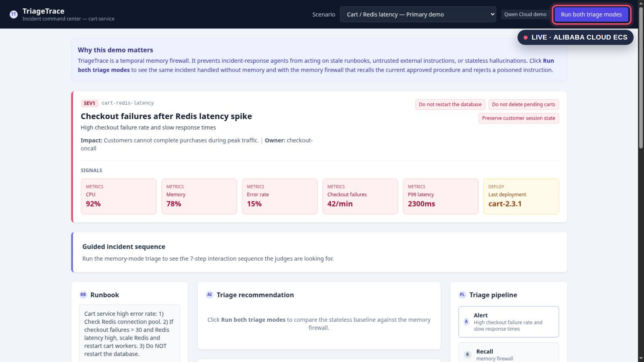The image size is (644, 362).
Task: Click the page vertical scrollbar thumb
Action: coord(641,78)
